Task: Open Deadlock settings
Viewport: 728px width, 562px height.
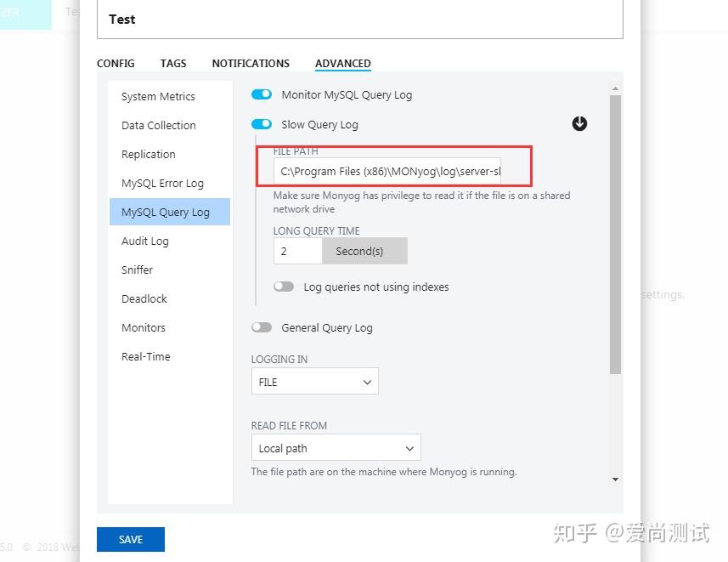Action: coord(144,298)
